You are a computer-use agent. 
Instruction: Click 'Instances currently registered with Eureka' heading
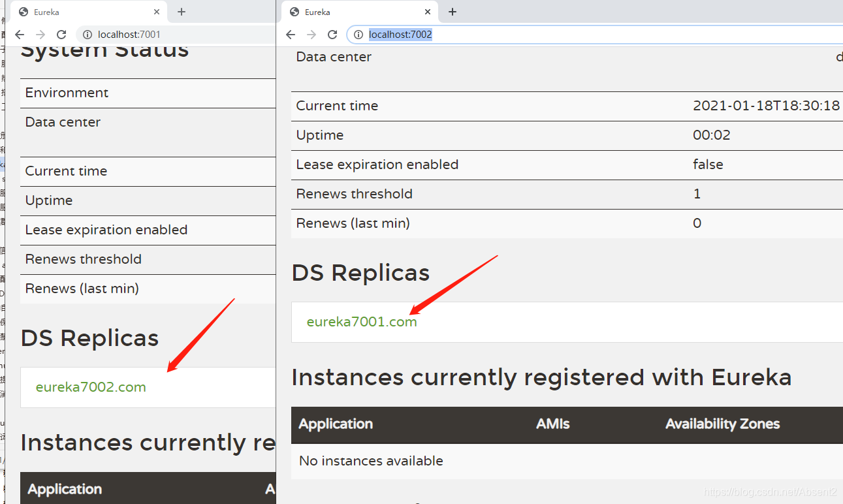pyautogui.click(x=541, y=377)
